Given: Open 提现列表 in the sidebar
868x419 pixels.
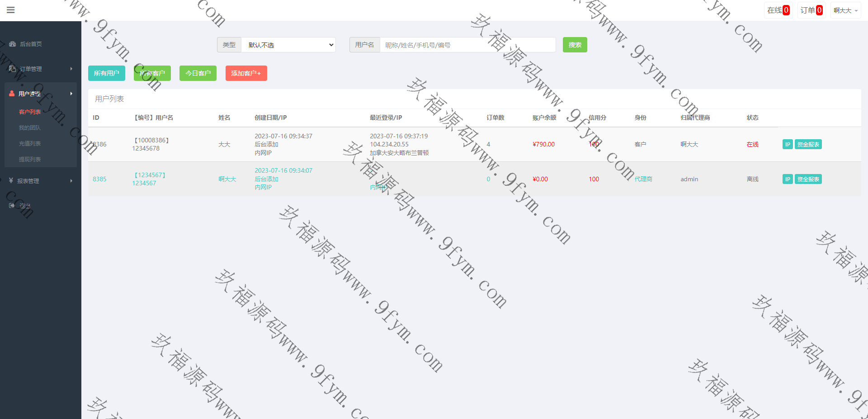Looking at the screenshot, I should click(30, 159).
